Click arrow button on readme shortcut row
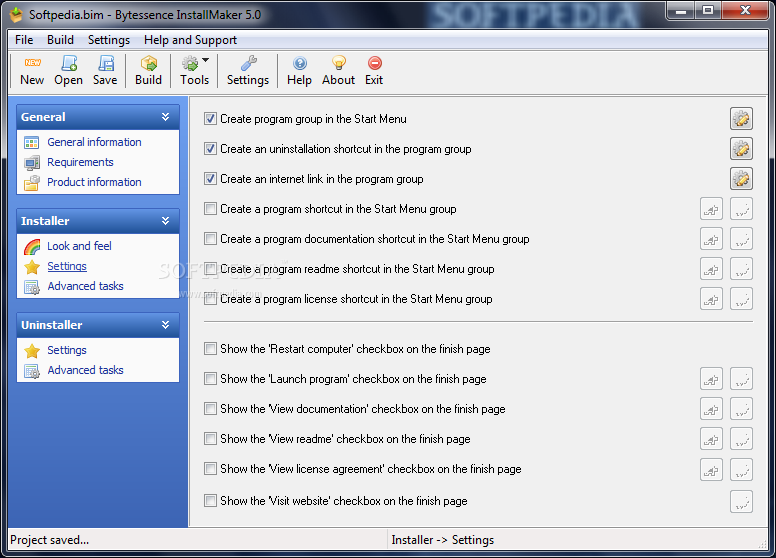 pyautogui.click(x=711, y=269)
